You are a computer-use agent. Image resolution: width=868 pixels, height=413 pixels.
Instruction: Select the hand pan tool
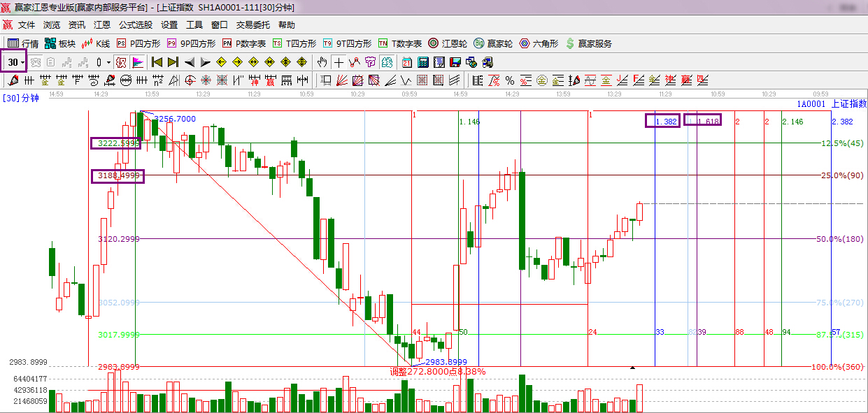pos(322,62)
